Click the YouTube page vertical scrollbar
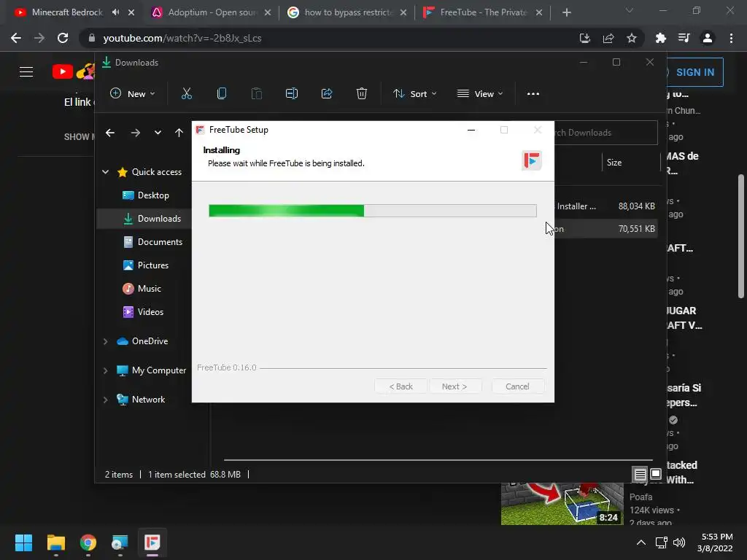This screenshot has width=747, height=560. click(x=741, y=237)
